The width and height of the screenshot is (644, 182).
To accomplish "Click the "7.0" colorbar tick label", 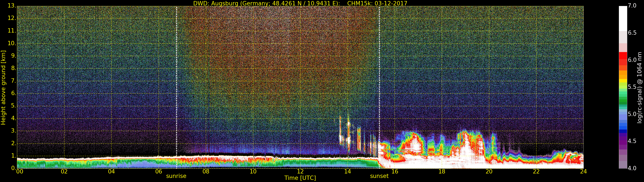I will 632,6.
